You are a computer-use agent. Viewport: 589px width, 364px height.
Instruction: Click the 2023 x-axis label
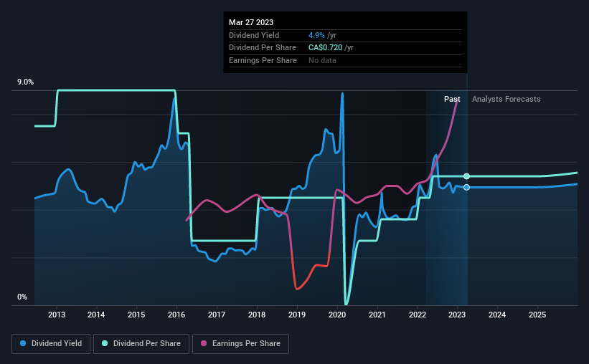457,315
